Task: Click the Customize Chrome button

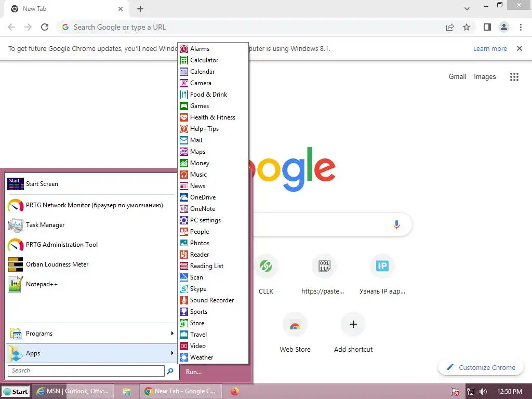Action: pyautogui.click(x=481, y=367)
